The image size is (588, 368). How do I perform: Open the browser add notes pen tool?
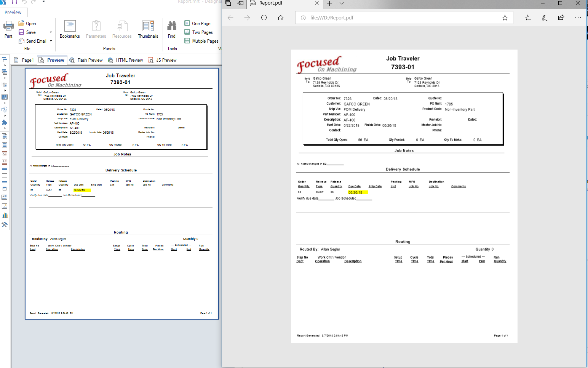pos(545,18)
